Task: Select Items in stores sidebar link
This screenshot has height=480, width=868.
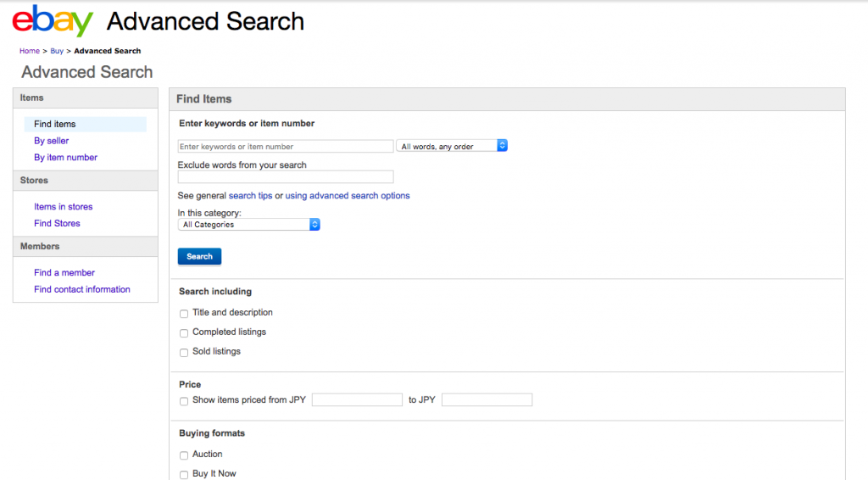Action: [63, 207]
